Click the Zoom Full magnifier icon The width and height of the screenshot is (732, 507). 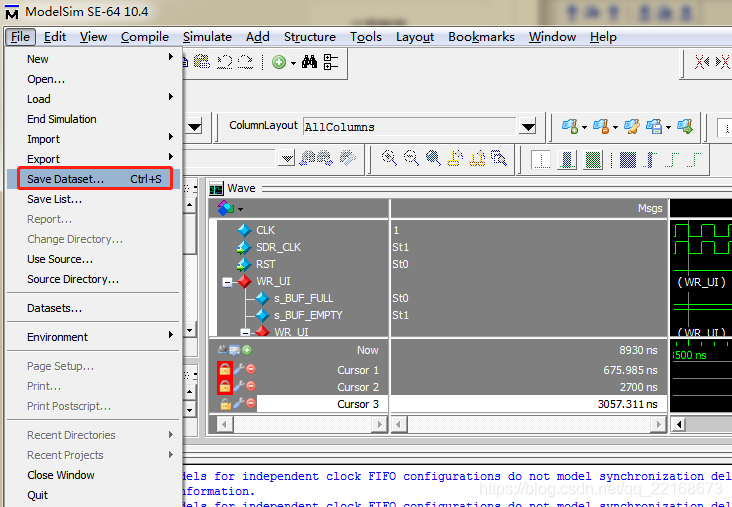[433, 158]
